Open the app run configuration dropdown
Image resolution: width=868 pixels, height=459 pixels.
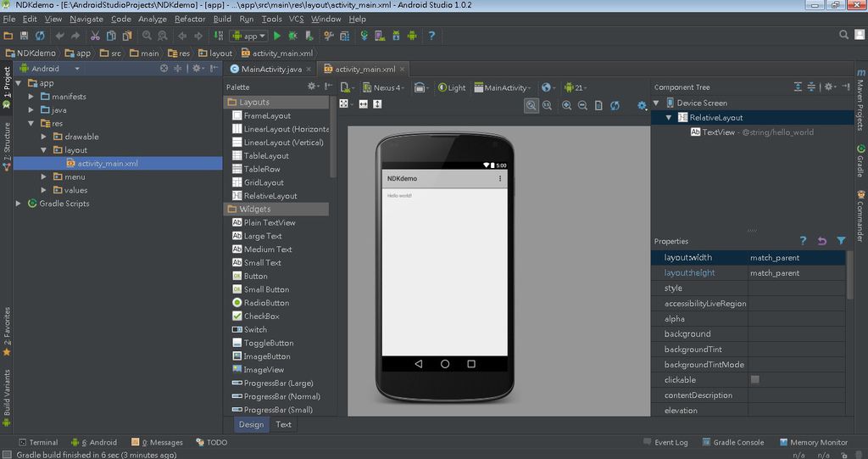click(249, 36)
